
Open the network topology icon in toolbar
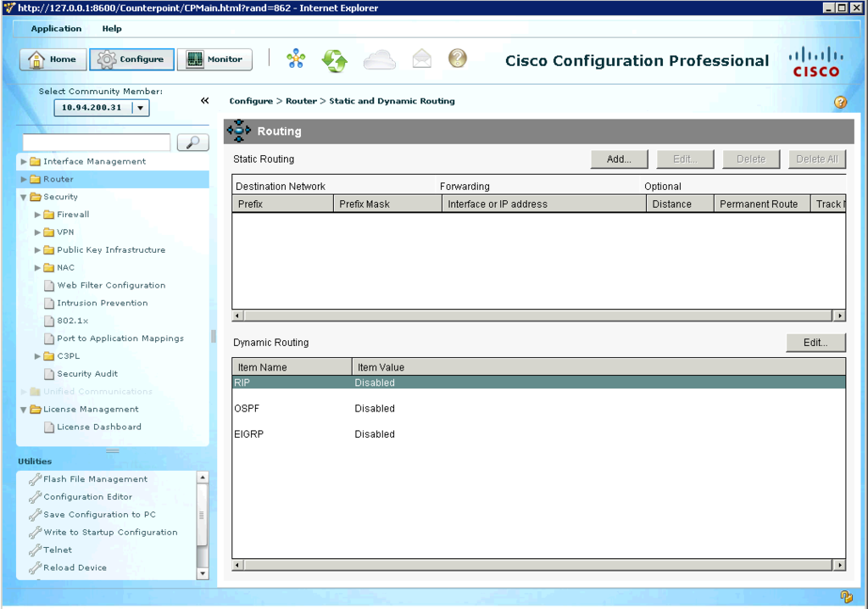296,59
